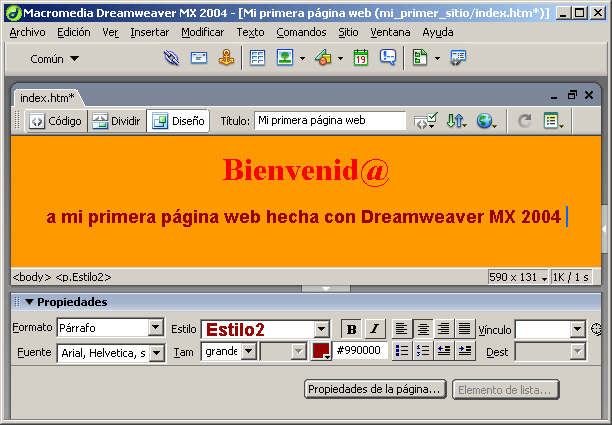
Task: Switch to Código view
Action: click(x=55, y=121)
